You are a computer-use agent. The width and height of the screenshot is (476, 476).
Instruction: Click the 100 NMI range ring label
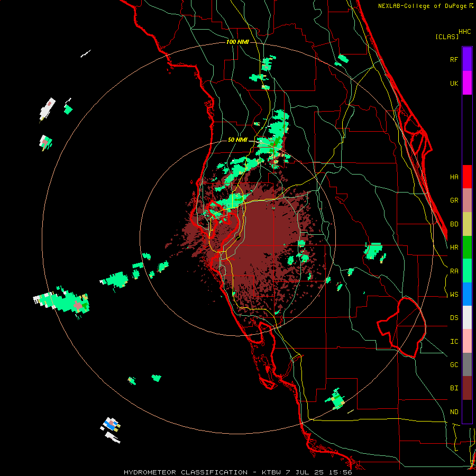tap(237, 42)
